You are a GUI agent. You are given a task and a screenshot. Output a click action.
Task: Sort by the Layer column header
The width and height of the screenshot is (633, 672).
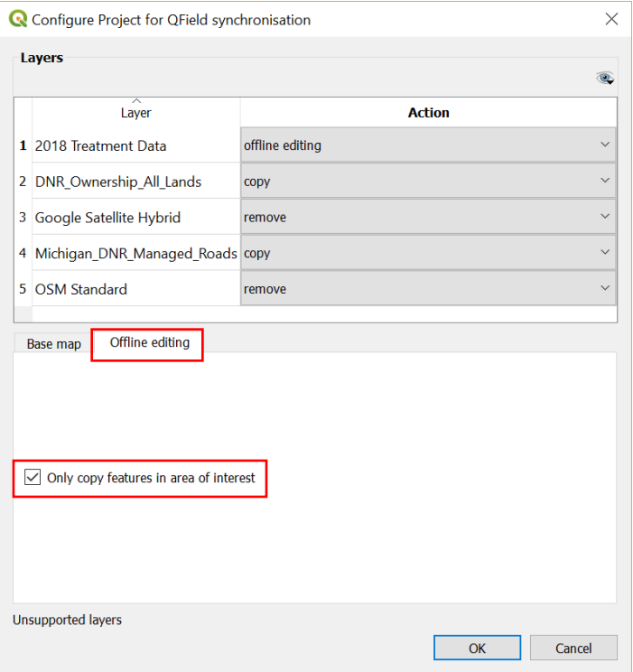[135, 112]
